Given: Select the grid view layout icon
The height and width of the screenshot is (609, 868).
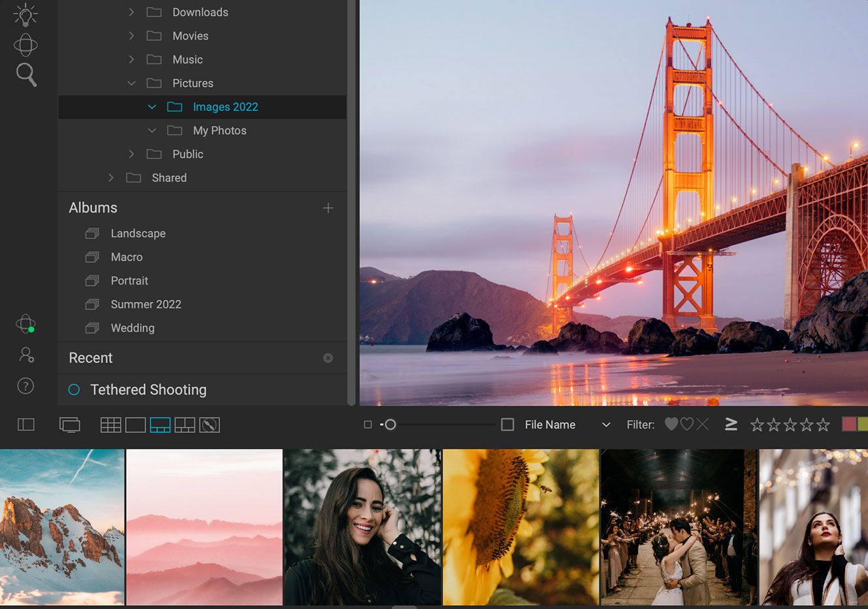Looking at the screenshot, I should tap(111, 425).
